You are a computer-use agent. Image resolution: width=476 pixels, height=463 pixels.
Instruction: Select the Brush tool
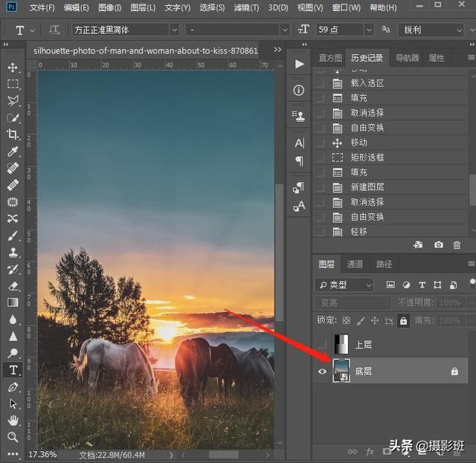(13, 236)
